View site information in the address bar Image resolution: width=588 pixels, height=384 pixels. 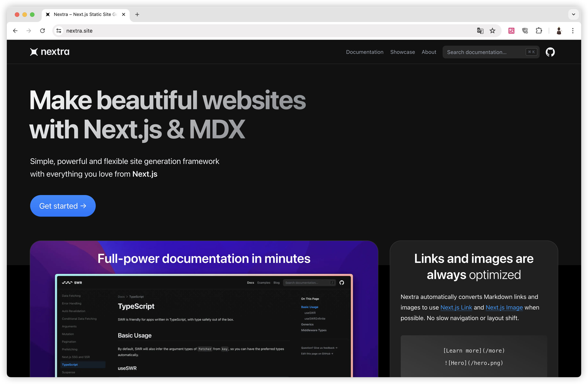(x=59, y=31)
